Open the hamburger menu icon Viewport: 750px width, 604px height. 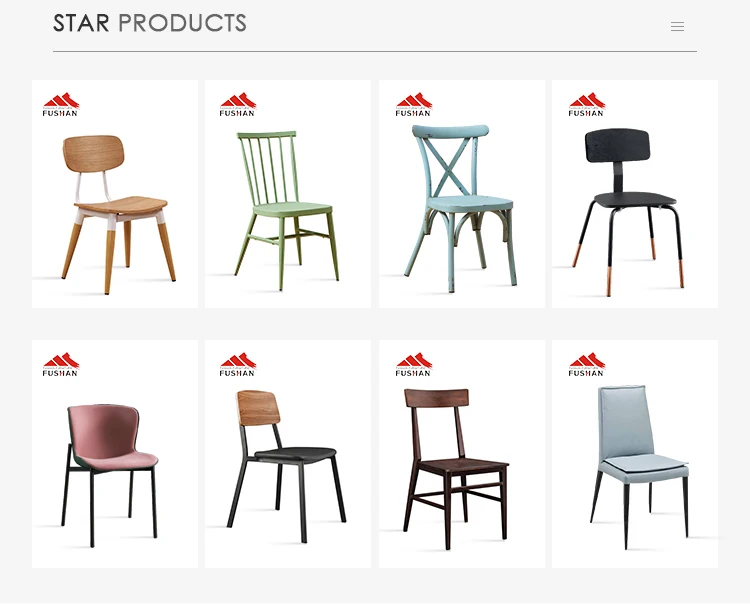click(677, 27)
